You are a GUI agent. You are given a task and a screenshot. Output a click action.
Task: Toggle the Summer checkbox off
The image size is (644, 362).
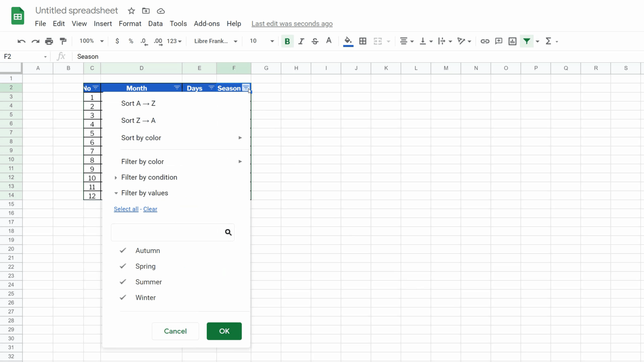(122, 282)
